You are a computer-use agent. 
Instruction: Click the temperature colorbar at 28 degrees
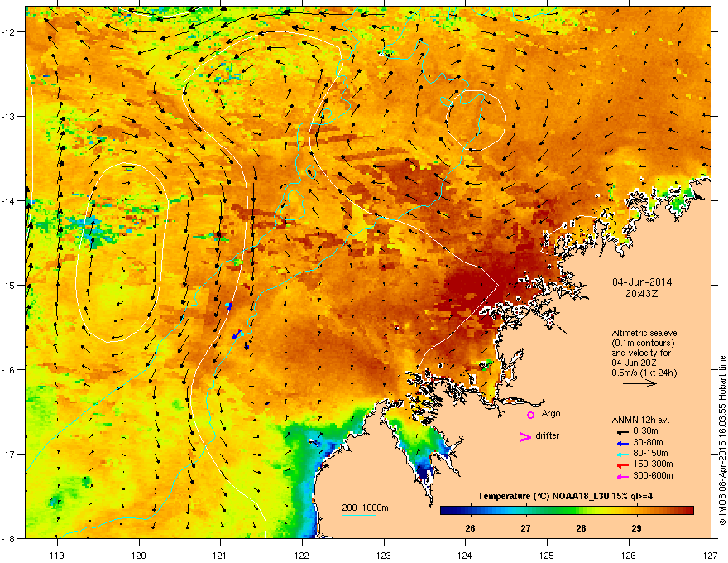581,511
